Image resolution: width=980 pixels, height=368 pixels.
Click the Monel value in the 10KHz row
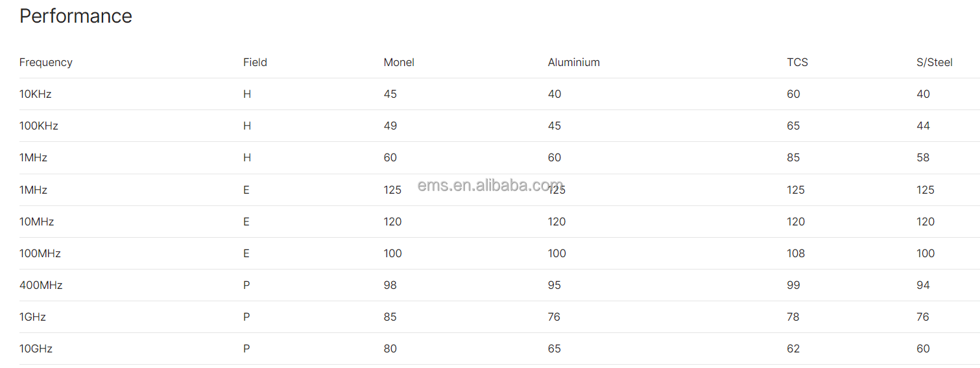click(x=390, y=94)
